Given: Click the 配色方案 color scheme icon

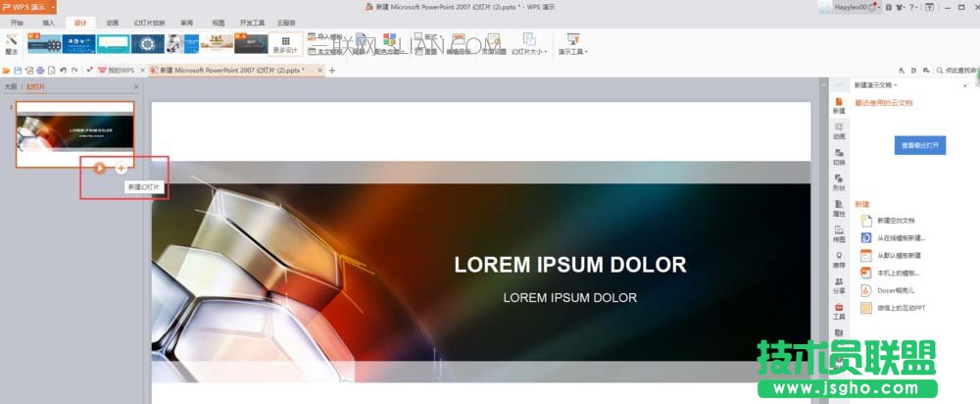Looking at the screenshot, I should [390, 44].
